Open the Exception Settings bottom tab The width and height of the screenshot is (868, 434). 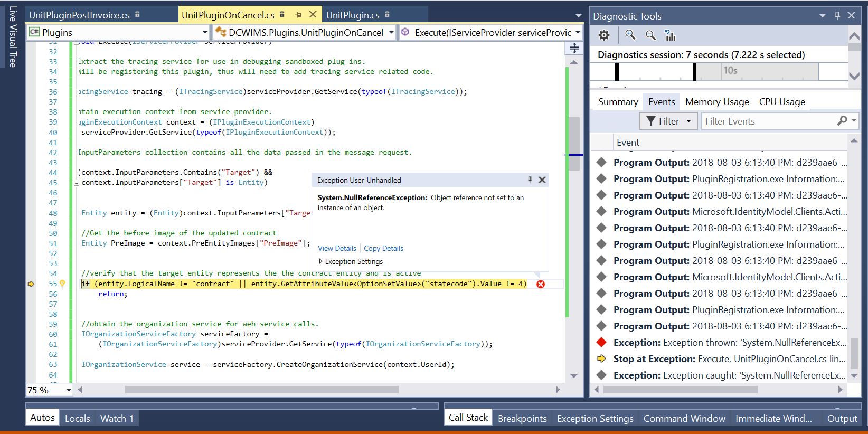pyautogui.click(x=595, y=418)
